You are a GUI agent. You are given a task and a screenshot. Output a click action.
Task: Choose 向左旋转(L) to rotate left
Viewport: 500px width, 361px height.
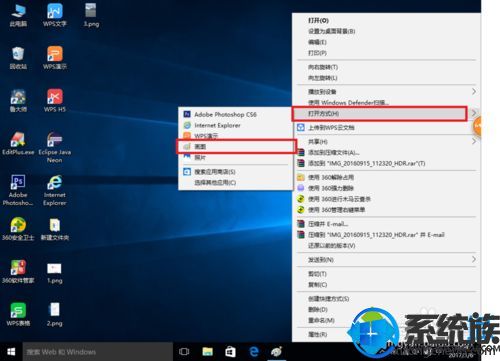(387, 78)
